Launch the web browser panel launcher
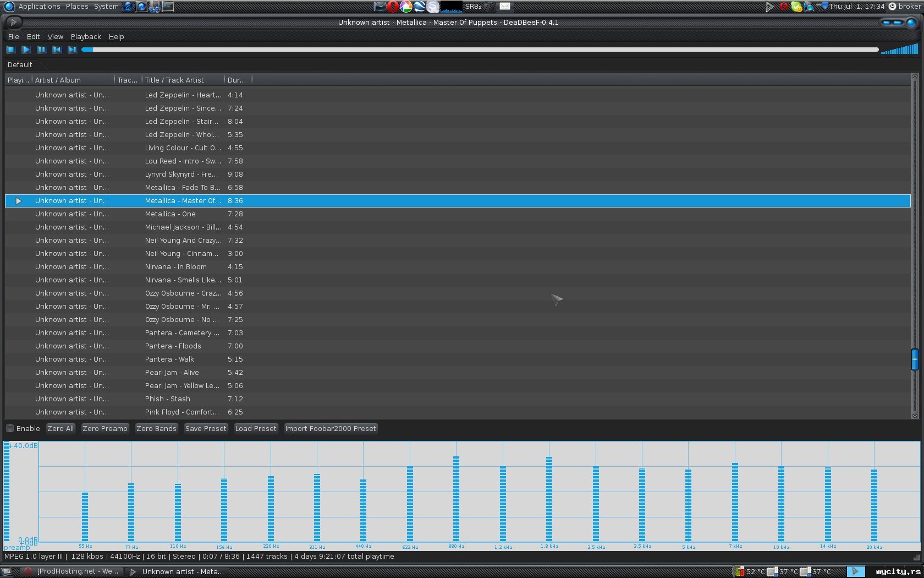This screenshot has width=924, height=578. [x=128, y=7]
